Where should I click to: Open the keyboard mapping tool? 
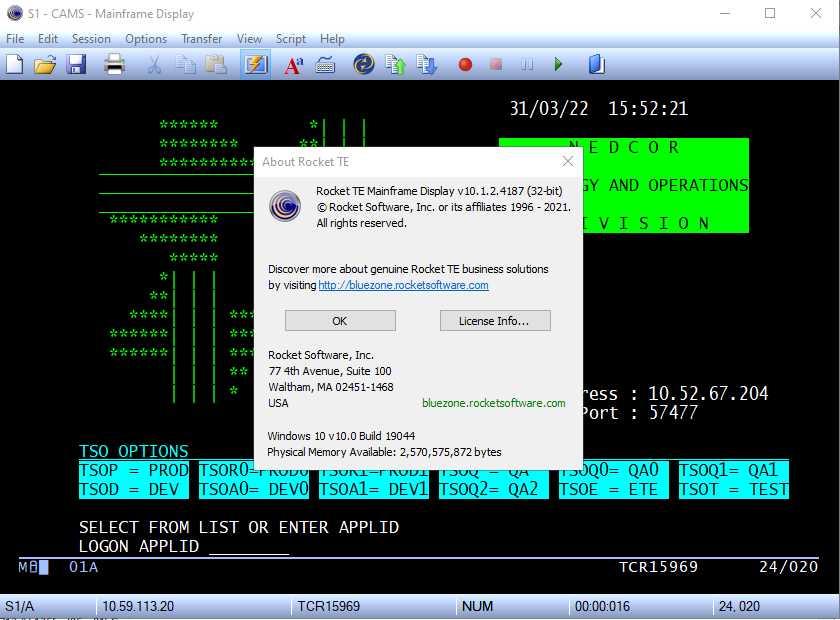point(327,64)
